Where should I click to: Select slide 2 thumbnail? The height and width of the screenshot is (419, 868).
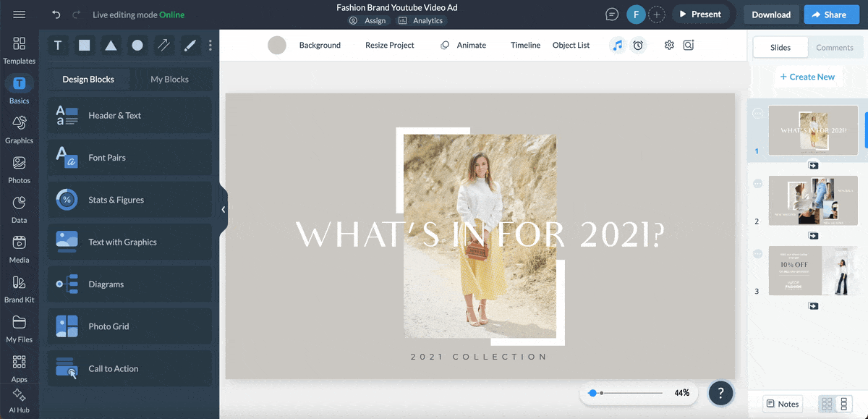[813, 200]
